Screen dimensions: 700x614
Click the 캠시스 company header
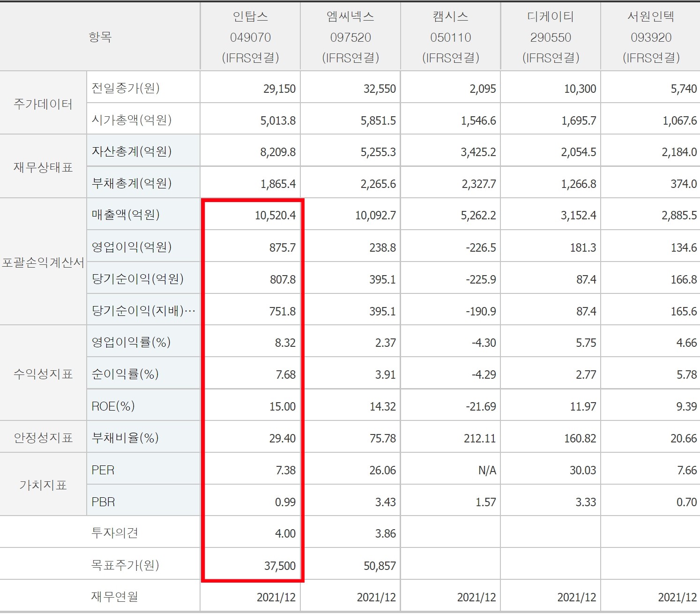point(451,37)
